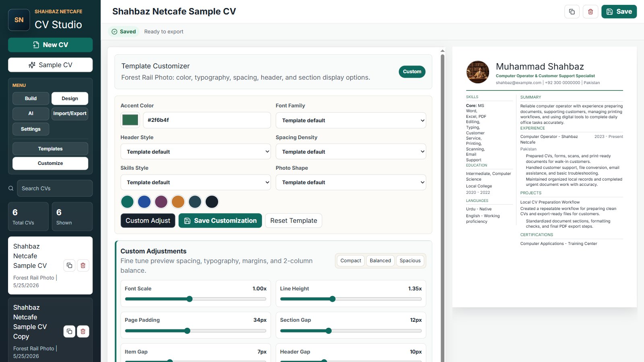This screenshot has width=644, height=362.
Task: Click the profile photo in CV preview
Action: 478,72
